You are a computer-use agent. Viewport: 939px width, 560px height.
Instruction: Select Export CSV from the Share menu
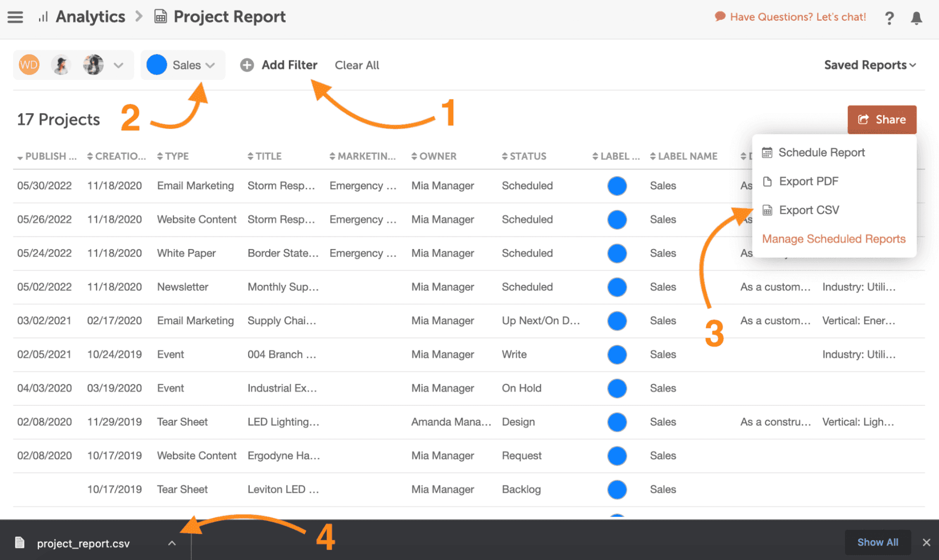click(x=809, y=210)
